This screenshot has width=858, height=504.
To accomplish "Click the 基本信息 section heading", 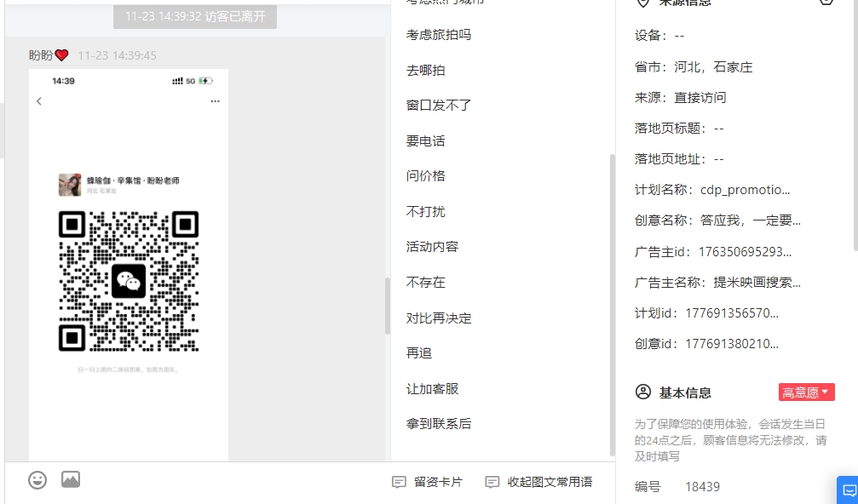I will [x=685, y=392].
